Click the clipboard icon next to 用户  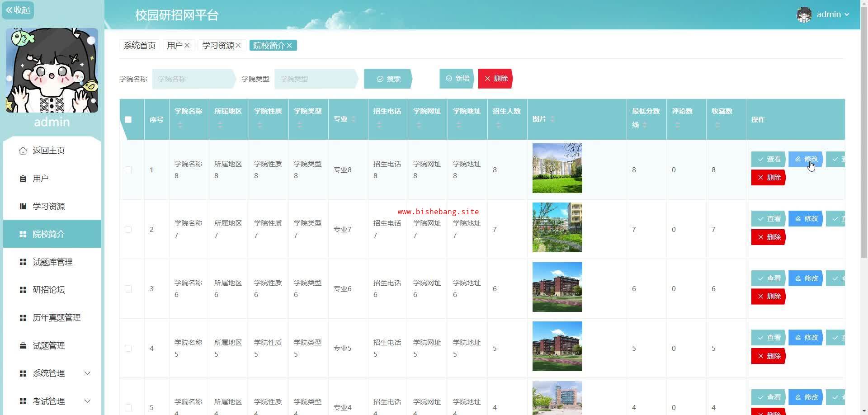[23, 179]
